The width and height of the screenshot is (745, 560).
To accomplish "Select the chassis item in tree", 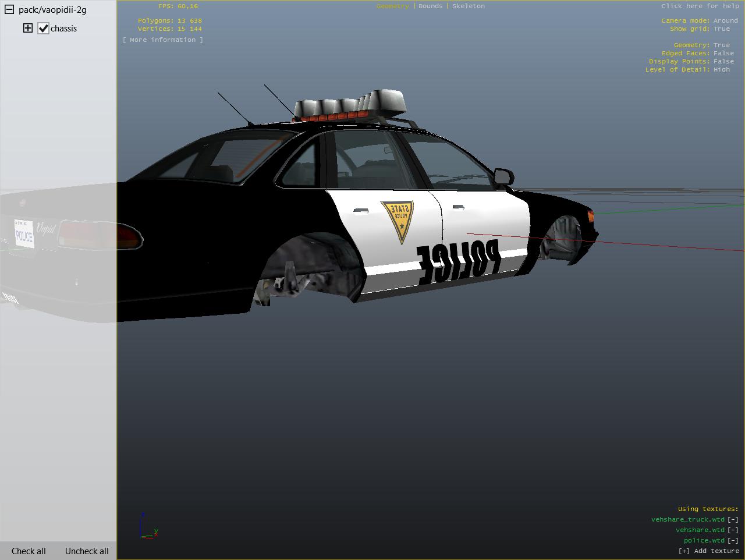I will pyautogui.click(x=63, y=29).
